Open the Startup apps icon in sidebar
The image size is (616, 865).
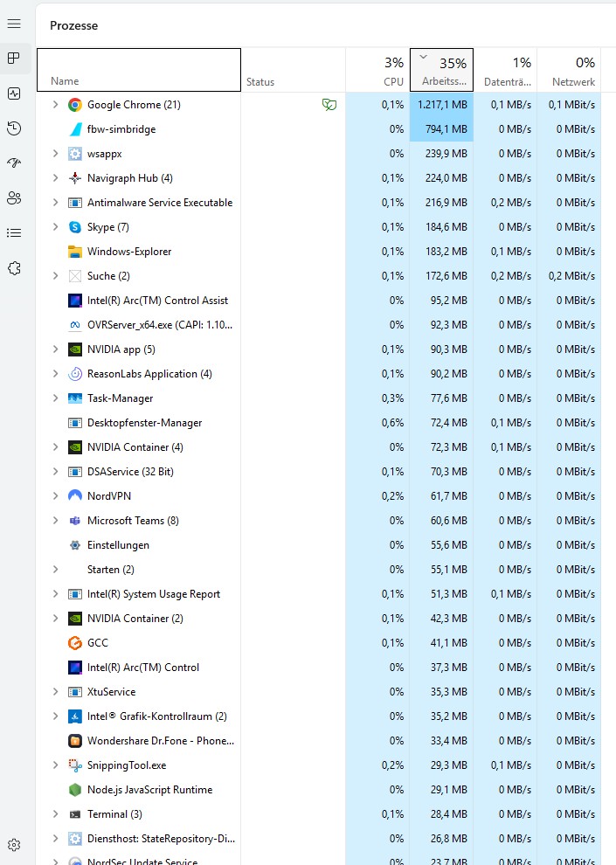(x=14, y=163)
